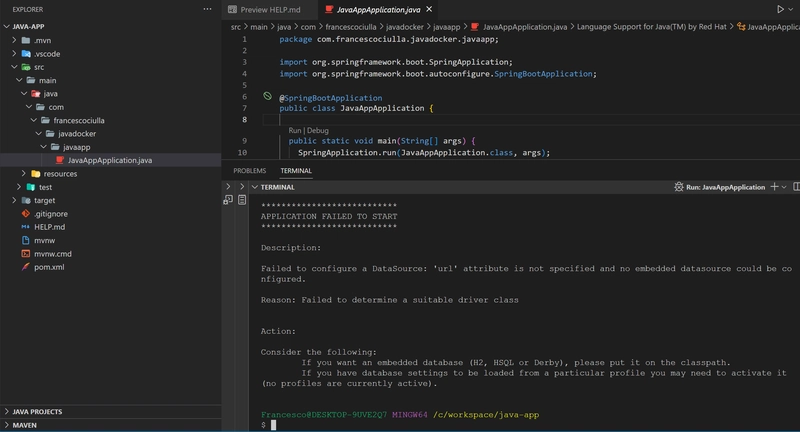Screen dimensions: 800x432
Task: Close the JavaAppApplication.java editor tab
Action: (x=429, y=9)
